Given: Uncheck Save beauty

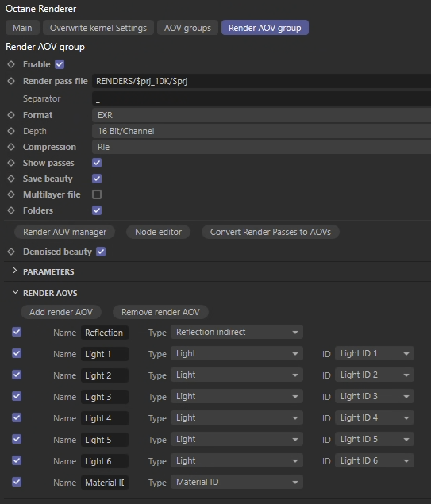Looking at the screenshot, I should [x=97, y=179].
